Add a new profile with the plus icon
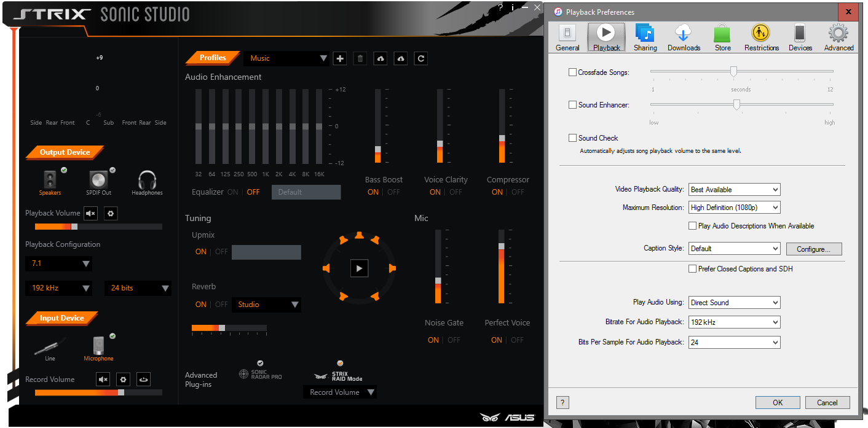Screen dimensions: 868x428 340,58
